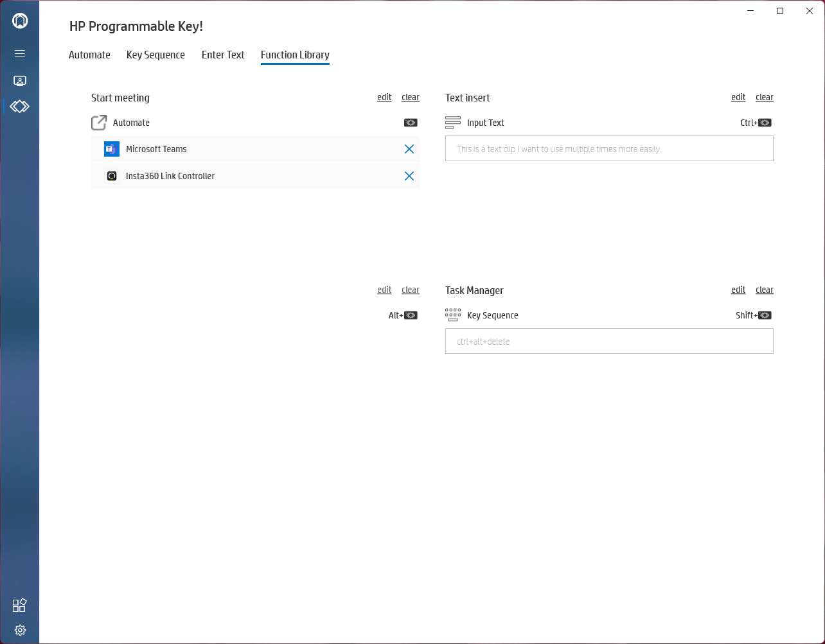The height and width of the screenshot is (644, 825).
Task: Open the hamburger menu in sidebar
Action: click(x=20, y=54)
